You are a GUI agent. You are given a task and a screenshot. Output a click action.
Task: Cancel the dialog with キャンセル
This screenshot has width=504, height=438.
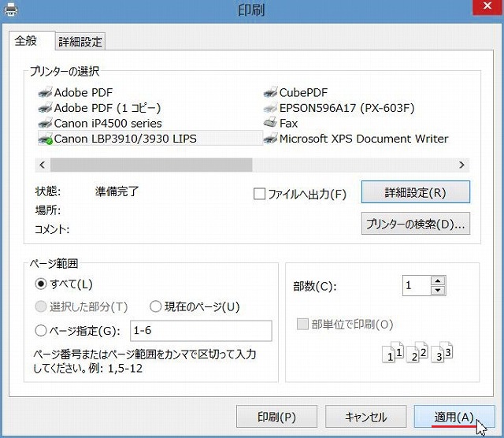point(365,417)
